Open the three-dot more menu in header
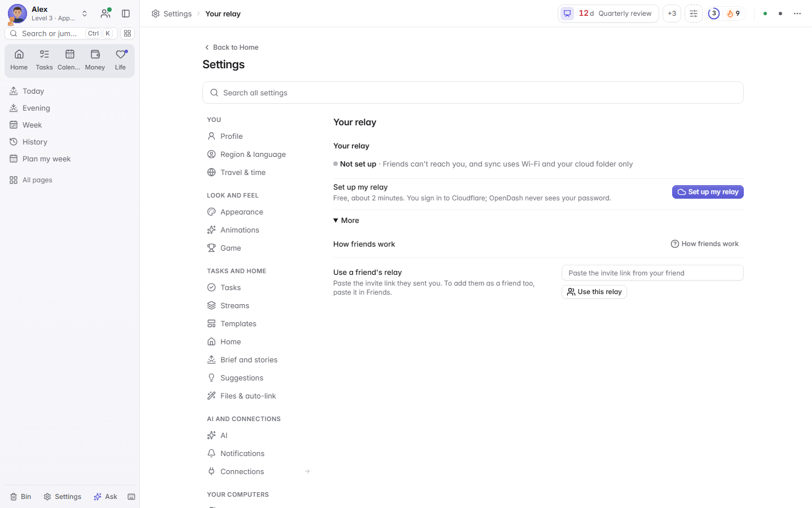The height and width of the screenshot is (508, 812). pos(797,14)
